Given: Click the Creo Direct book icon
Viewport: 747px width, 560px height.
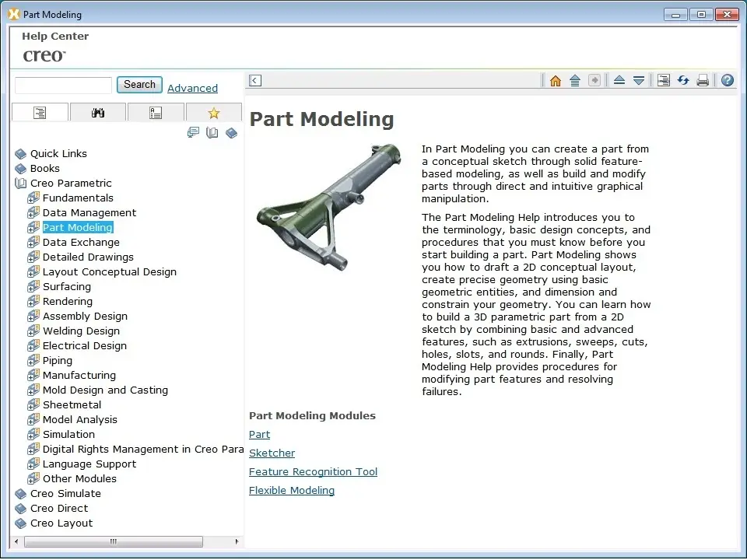Looking at the screenshot, I should 20,509.
